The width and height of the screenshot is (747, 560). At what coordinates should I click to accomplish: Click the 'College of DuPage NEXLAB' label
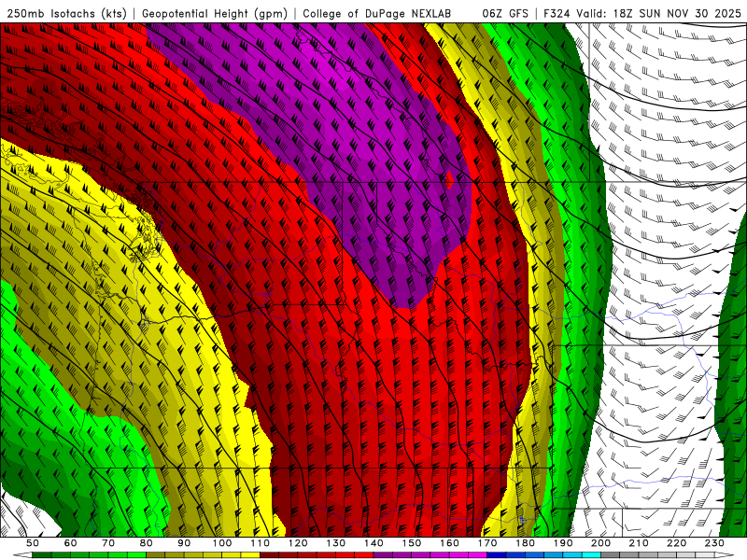(x=376, y=13)
